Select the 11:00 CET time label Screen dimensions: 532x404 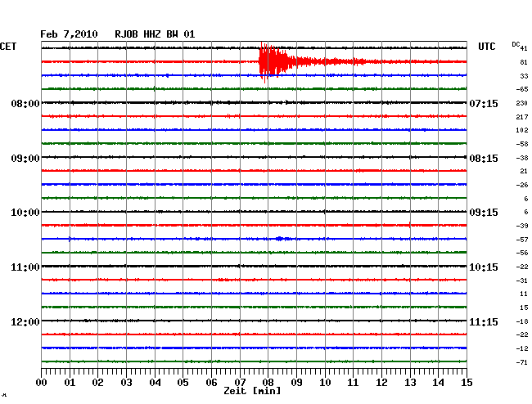point(25,267)
